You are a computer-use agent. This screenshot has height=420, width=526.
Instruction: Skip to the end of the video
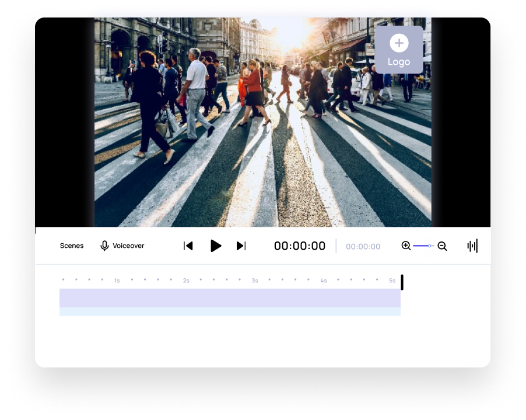pos(241,246)
